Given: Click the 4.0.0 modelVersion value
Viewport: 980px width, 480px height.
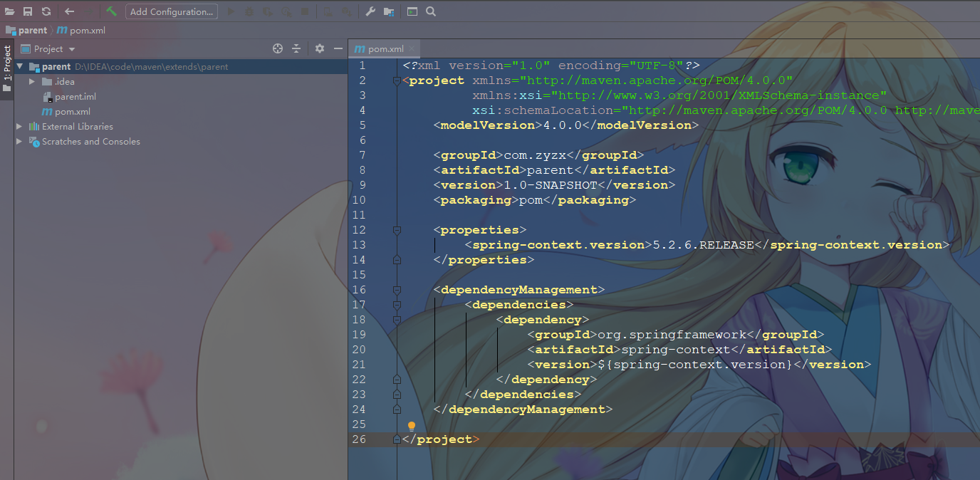Looking at the screenshot, I should coord(563,125).
